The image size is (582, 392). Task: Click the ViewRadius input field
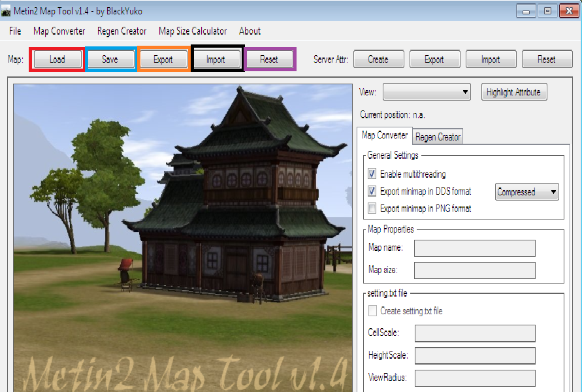[x=475, y=378]
